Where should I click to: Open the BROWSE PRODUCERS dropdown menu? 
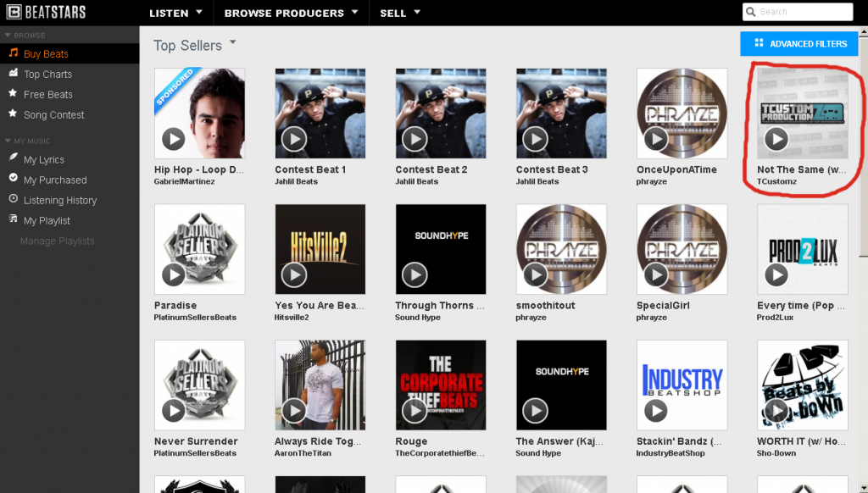(x=292, y=13)
